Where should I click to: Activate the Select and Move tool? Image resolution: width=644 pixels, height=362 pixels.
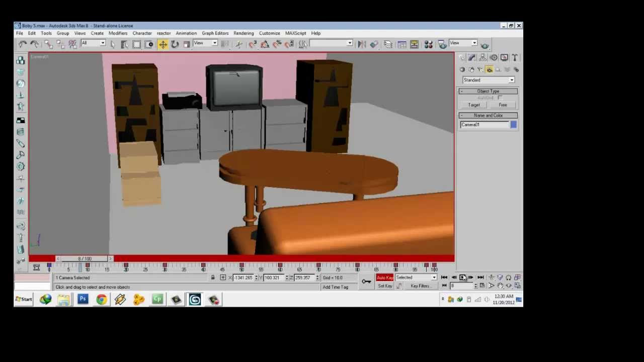click(163, 44)
